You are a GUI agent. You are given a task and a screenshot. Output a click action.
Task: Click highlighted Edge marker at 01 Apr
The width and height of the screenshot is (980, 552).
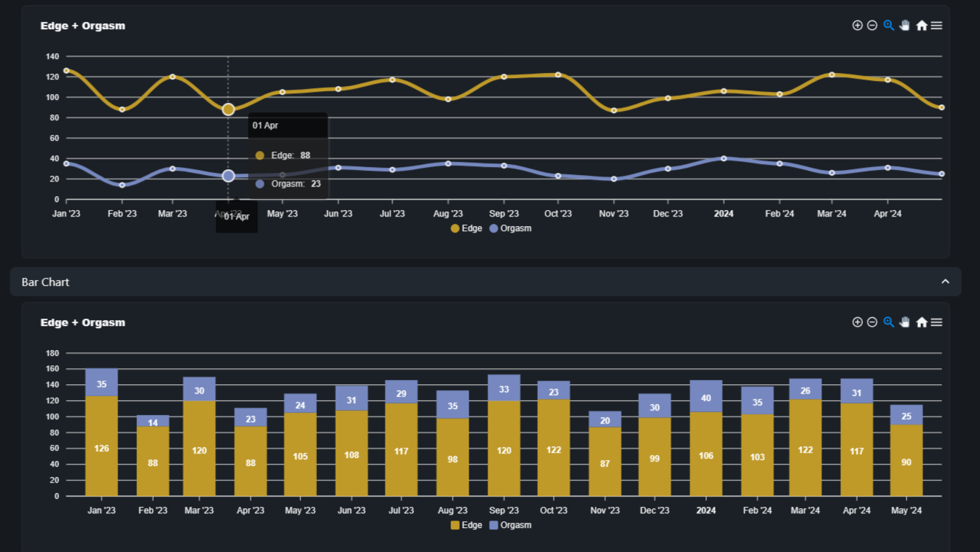pos(228,109)
